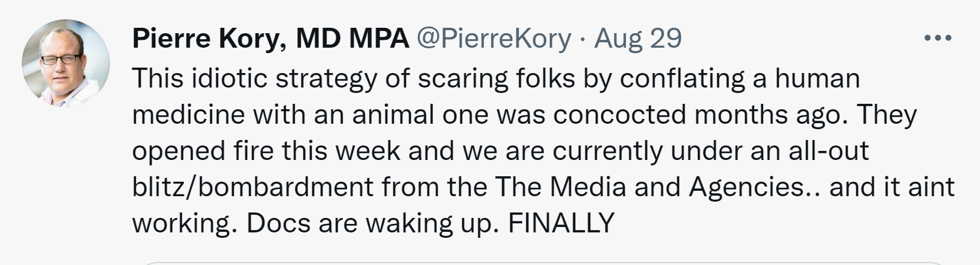Click the phrase "and it aint"
This screenshot has width=980, height=265.
(892, 187)
